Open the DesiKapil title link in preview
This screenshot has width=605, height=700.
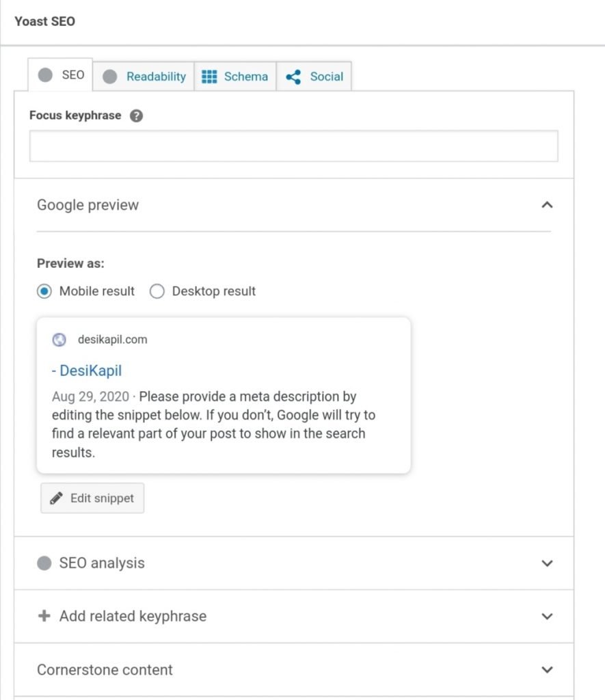[x=87, y=371]
